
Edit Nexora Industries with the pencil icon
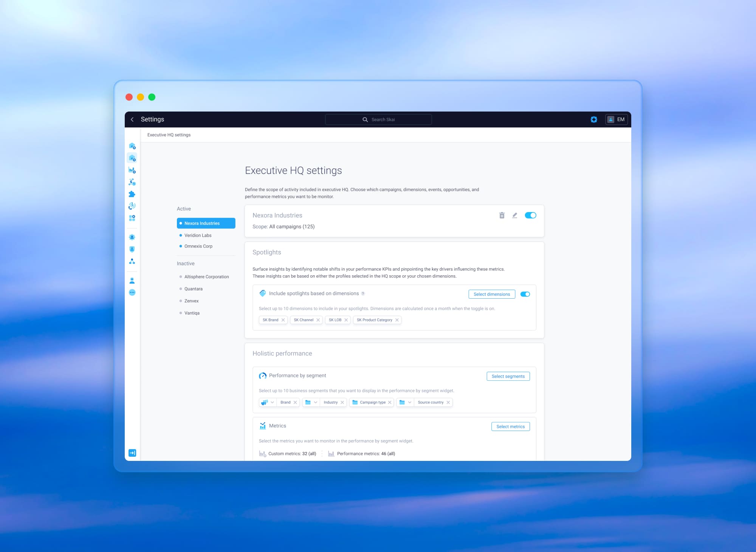514,216
